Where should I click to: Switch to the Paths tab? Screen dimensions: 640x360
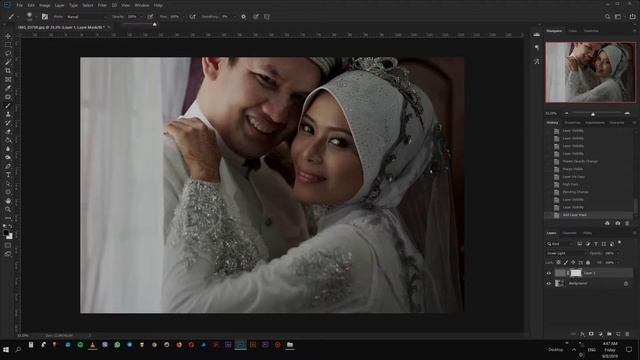587,233
